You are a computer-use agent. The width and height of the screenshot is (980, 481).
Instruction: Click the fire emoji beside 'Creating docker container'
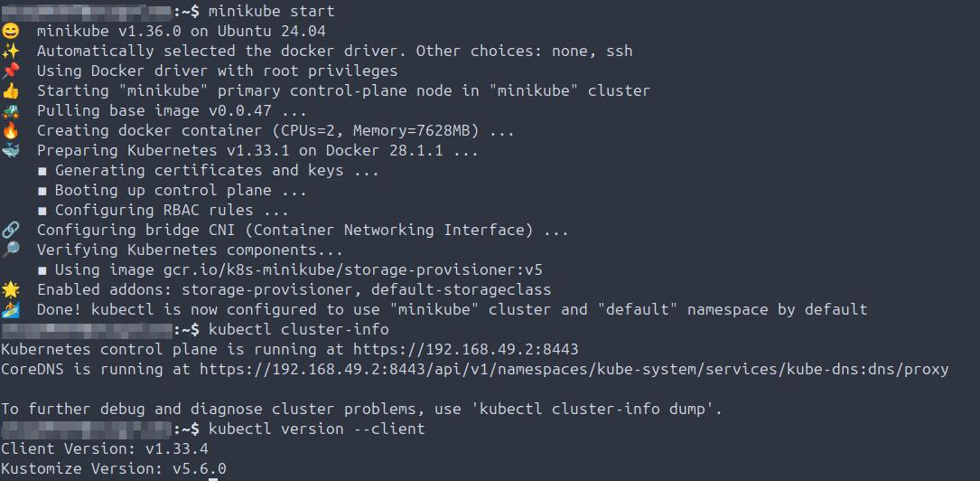[10, 131]
